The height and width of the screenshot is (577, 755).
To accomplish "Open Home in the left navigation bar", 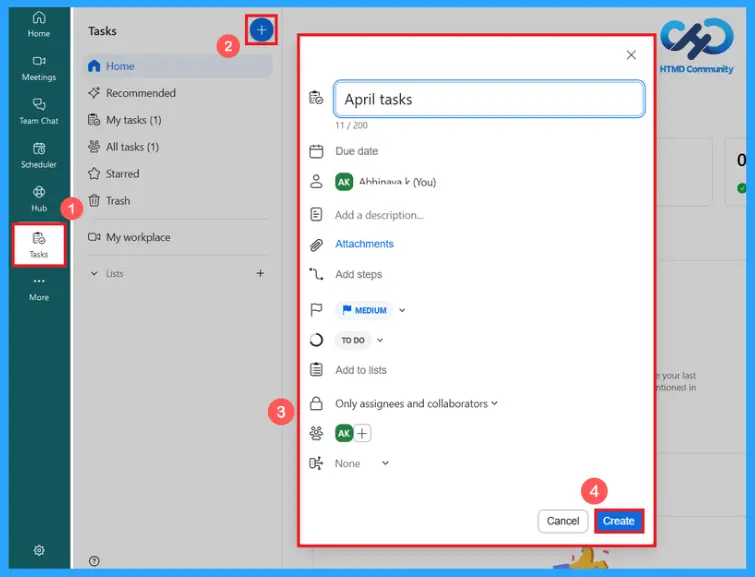I will pyautogui.click(x=39, y=24).
